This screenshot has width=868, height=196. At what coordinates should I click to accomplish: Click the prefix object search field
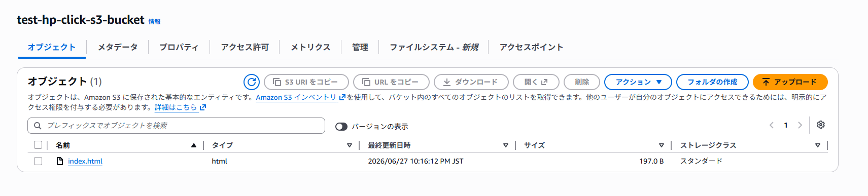pos(176,126)
